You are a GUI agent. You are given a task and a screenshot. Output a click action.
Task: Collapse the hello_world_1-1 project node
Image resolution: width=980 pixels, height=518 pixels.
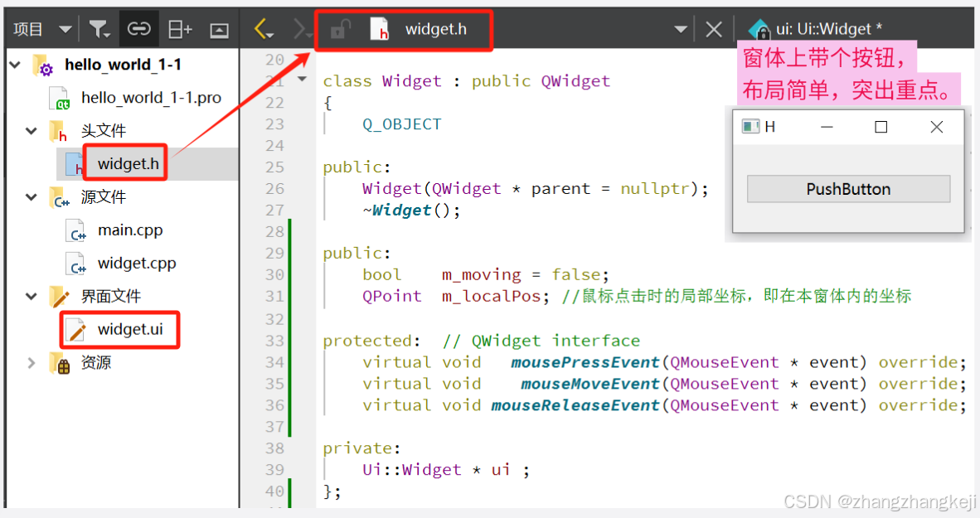[x=16, y=65]
